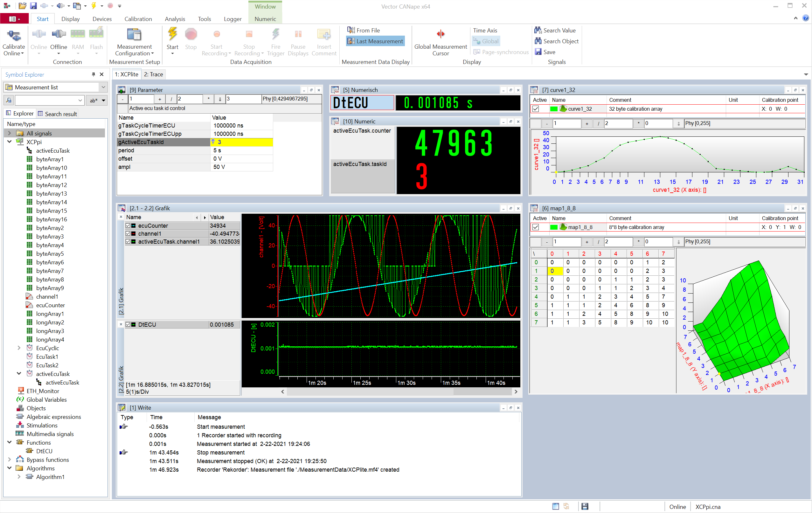This screenshot has width=812, height=513.
Task: Click the map1_8_8 green color swatch
Action: 554,227
